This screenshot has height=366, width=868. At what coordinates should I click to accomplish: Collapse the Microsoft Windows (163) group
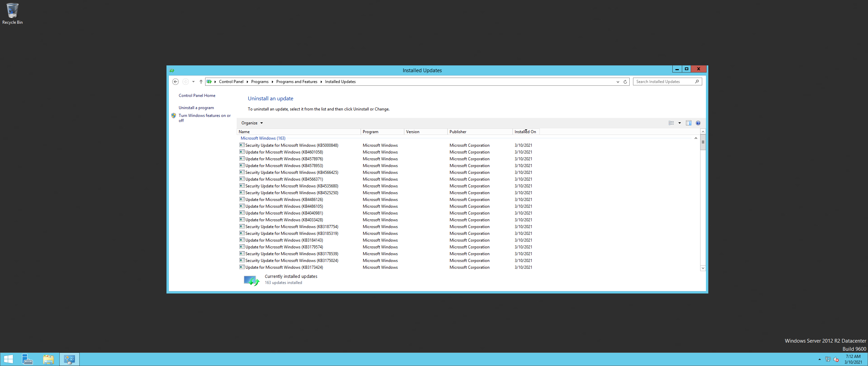click(x=696, y=138)
